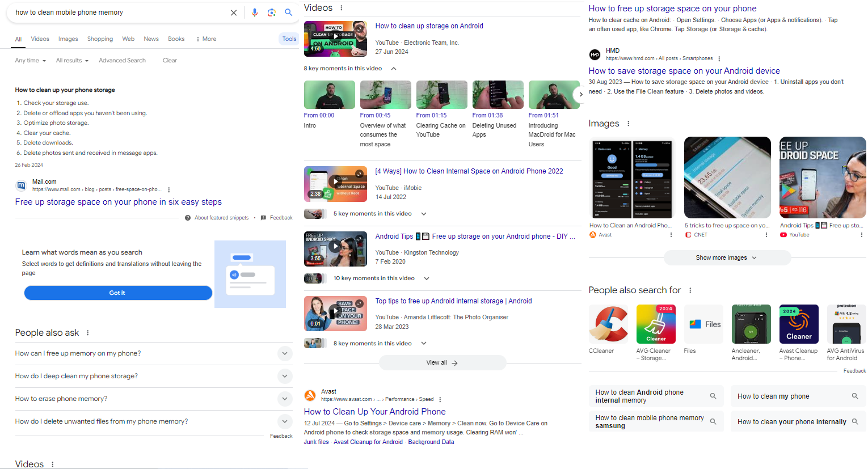
Task: Open the key moment 'From 01:15' thumbnail
Action: pyautogui.click(x=442, y=95)
